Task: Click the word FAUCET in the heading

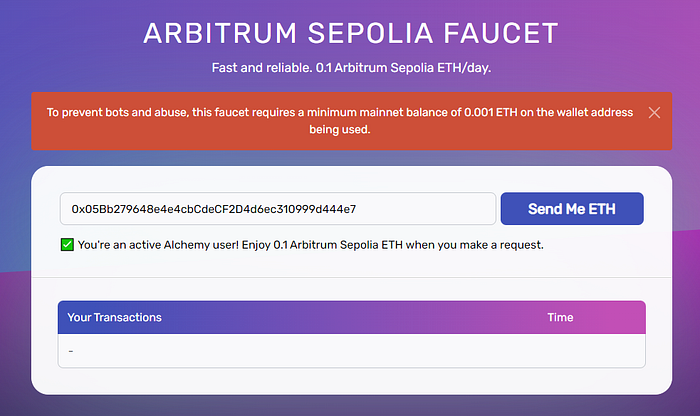Action: [x=500, y=33]
